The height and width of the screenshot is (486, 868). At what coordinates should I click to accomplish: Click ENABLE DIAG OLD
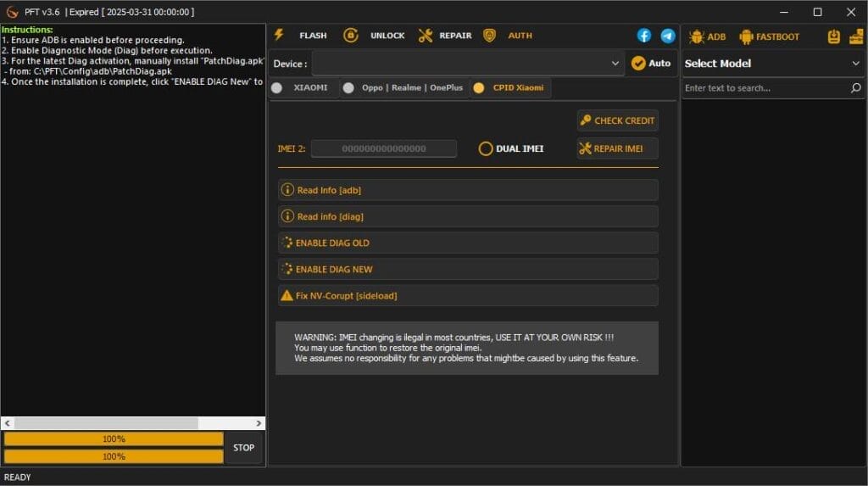pyautogui.click(x=468, y=243)
